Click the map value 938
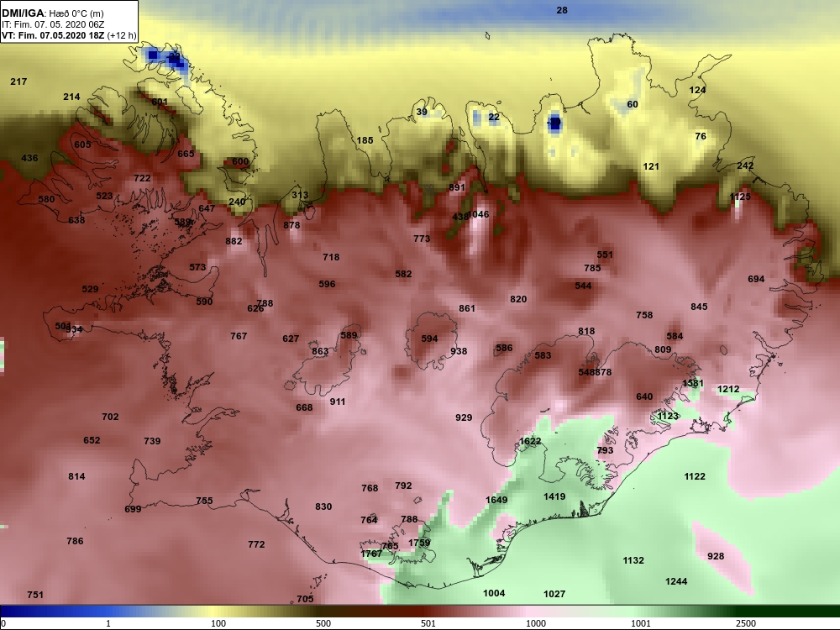 coord(459,351)
